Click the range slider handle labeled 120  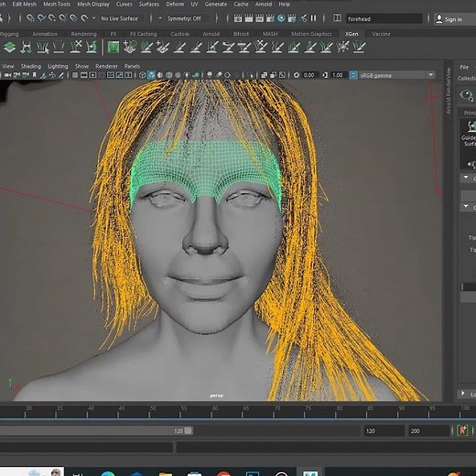coord(189,430)
